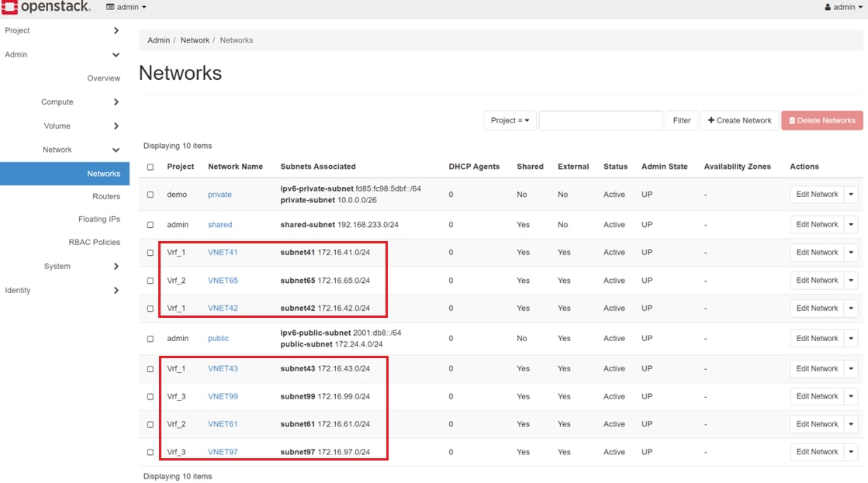Expand the System sidebar group
The image size is (868, 483).
(x=81, y=266)
